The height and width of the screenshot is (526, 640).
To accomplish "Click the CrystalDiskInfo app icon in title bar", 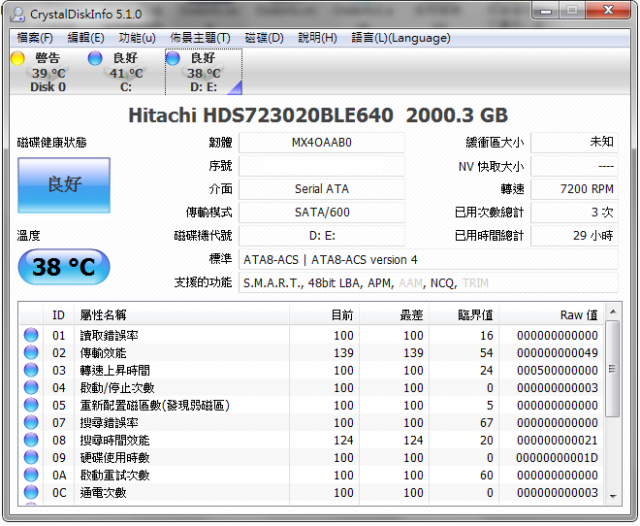I will (x=17, y=14).
